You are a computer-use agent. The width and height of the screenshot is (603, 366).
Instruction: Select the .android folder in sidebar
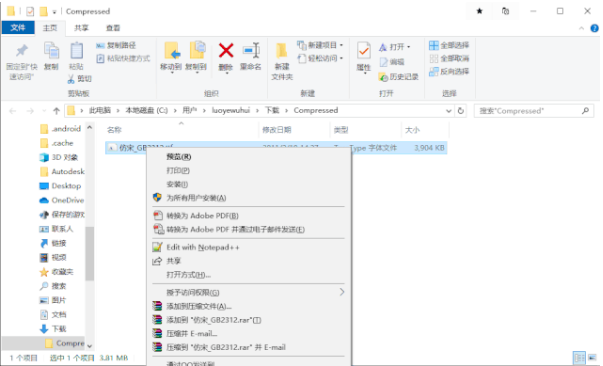coord(61,129)
